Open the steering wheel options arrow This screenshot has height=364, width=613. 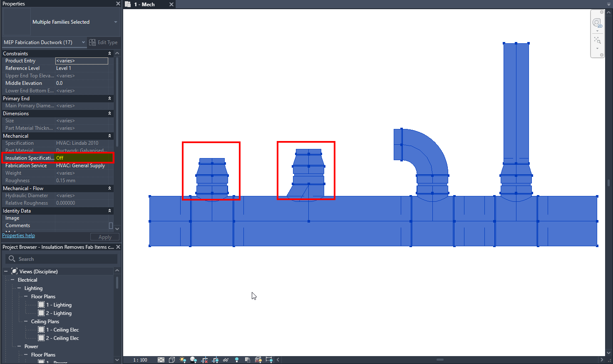[597, 31]
